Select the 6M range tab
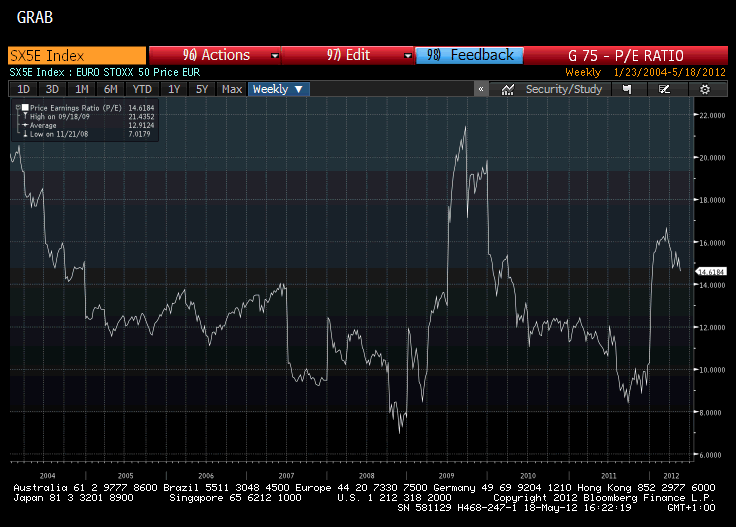The height and width of the screenshot is (527, 736). coord(110,89)
